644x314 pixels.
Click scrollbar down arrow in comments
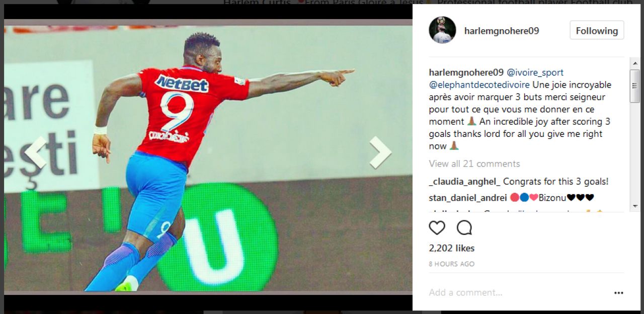[x=635, y=206]
